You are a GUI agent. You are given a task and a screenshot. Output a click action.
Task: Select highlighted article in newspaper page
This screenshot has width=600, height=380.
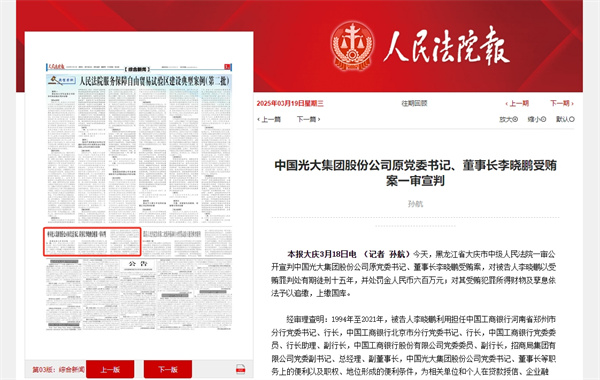[x=92, y=241]
